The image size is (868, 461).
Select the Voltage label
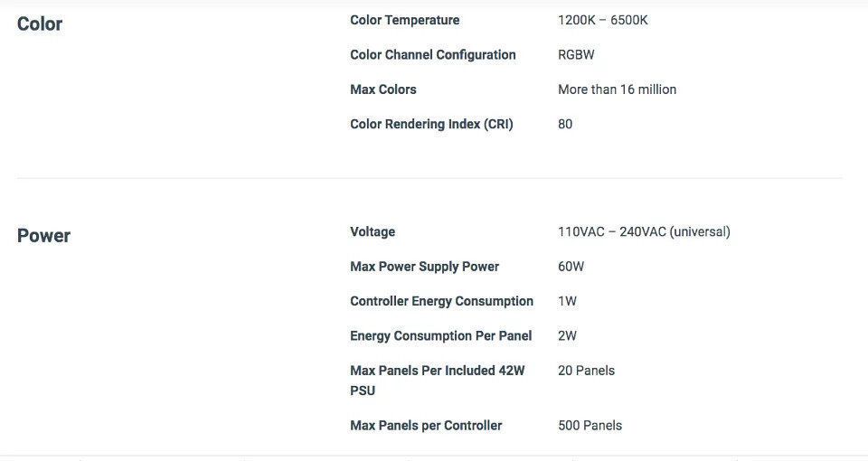(x=373, y=232)
